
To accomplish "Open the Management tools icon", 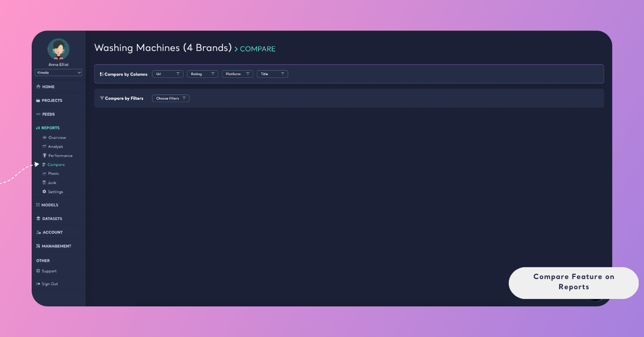I will pyautogui.click(x=38, y=246).
